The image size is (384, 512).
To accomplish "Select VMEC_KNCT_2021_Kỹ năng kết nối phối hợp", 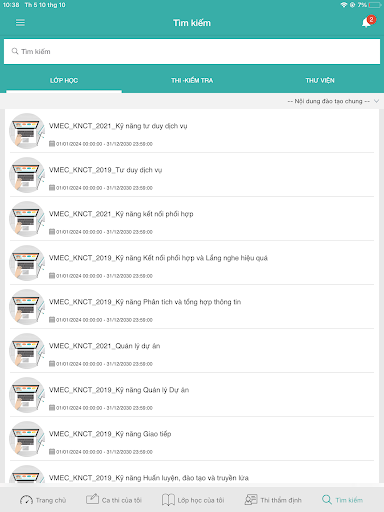I will [121, 214].
